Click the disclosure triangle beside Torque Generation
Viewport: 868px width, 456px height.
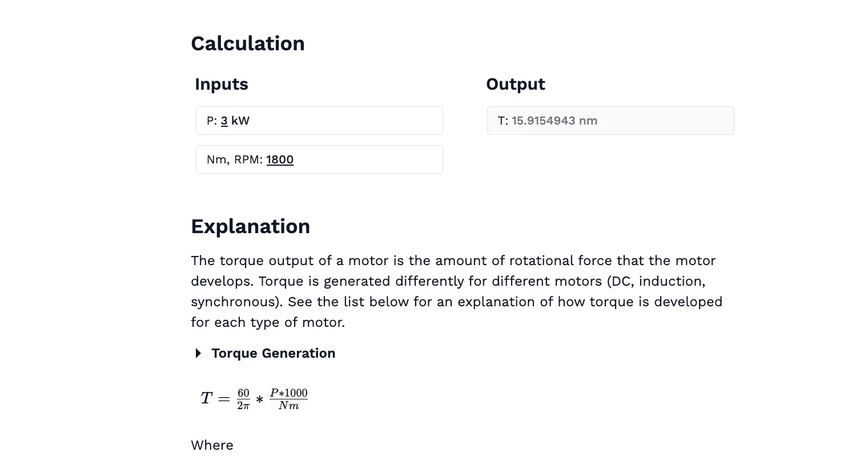point(198,353)
